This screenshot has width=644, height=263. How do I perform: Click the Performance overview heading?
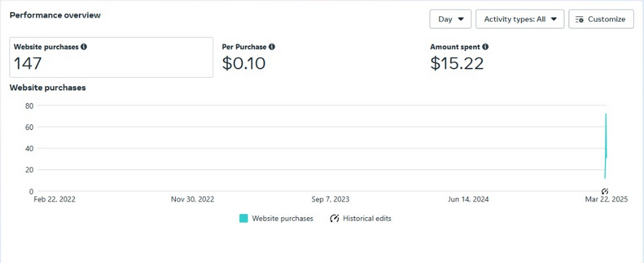pos(55,16)
